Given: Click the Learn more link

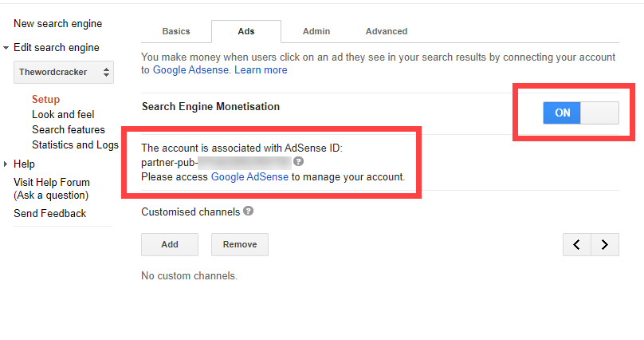Looking at the screenshot, I should [x=261, y=70].
